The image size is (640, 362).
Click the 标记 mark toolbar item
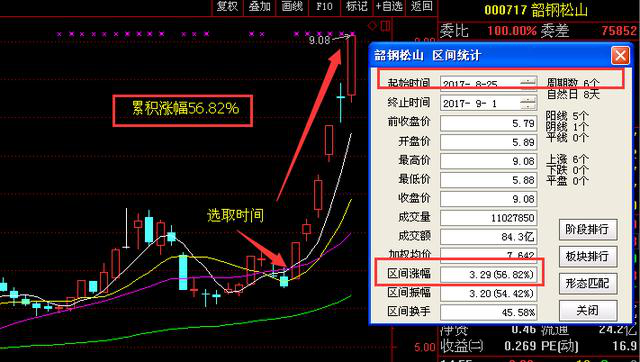[356, 7]
